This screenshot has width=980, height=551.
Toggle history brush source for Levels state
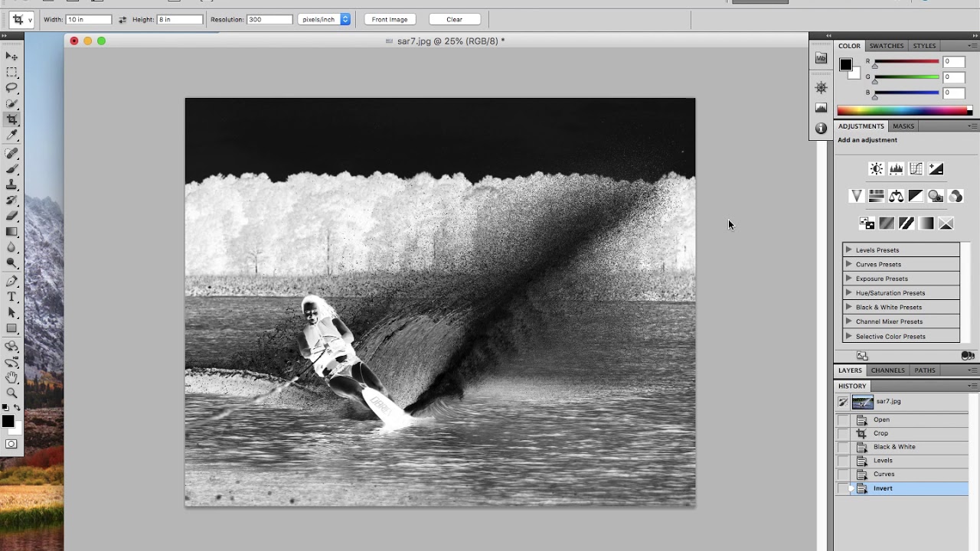[843, 461]
